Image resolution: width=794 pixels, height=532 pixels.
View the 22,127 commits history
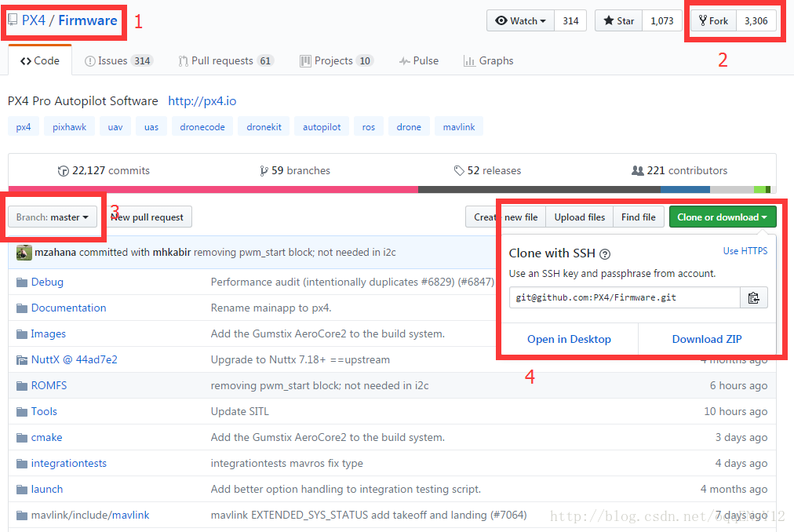click(104, 171)
